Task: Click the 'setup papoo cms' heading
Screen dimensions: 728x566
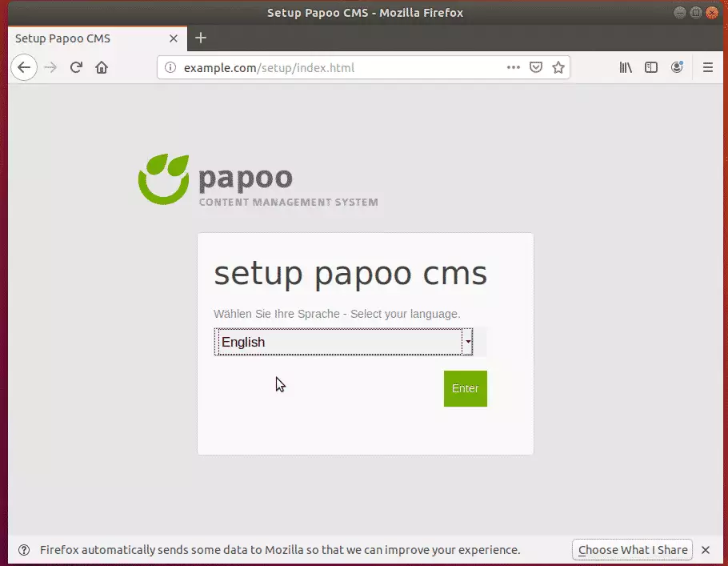Action: tap(350, 274)
